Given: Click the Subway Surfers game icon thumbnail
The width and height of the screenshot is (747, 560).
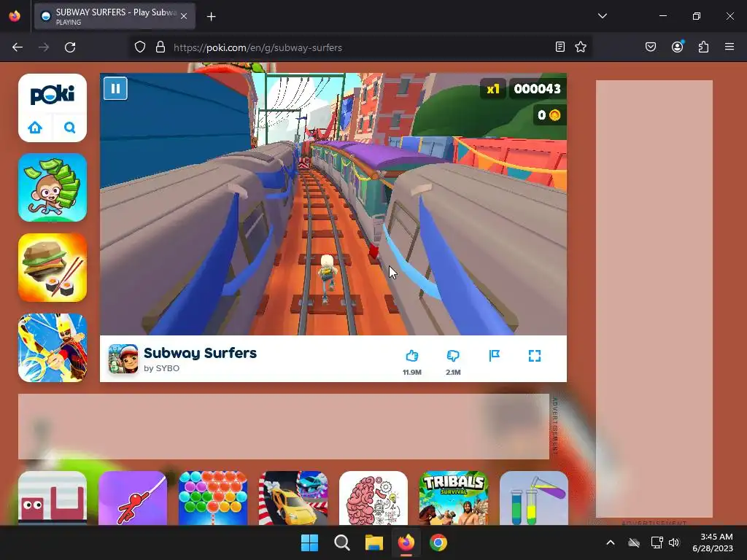Looking at the screenshot, I should tap(123, 359).
